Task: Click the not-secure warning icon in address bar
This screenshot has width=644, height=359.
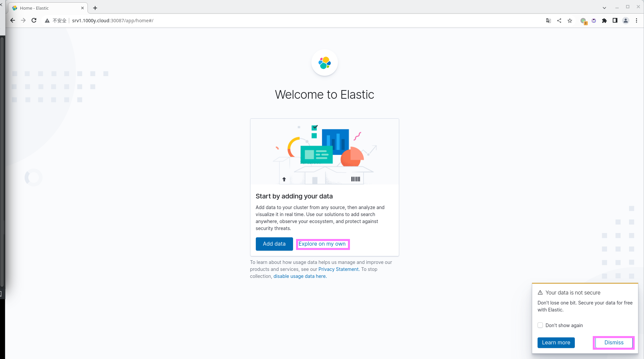Action: (47, 21)
